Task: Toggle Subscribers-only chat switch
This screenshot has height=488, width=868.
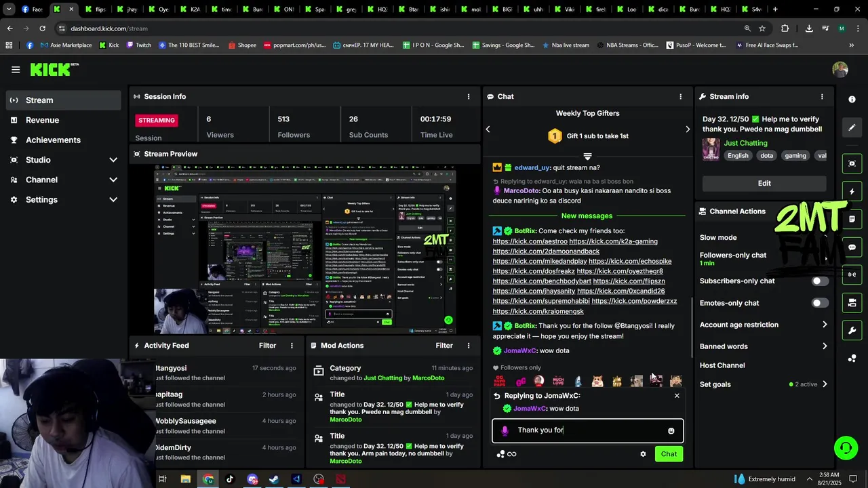Action: click(x=820, y=281)
